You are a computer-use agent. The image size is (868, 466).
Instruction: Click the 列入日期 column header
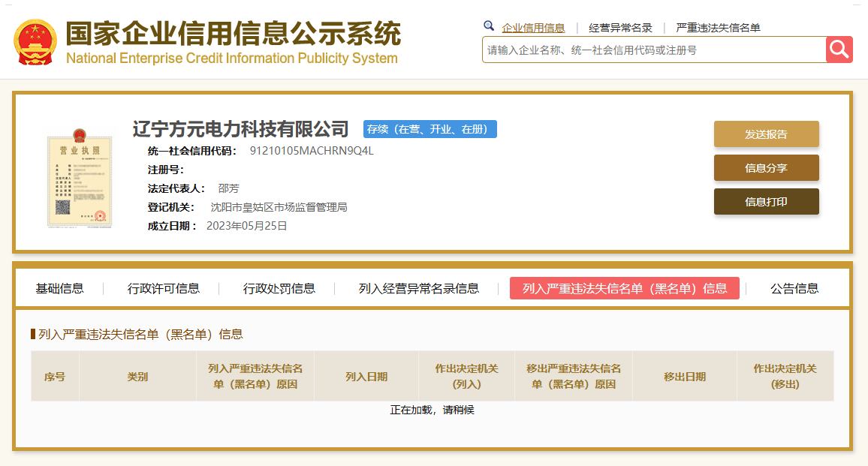pyautogui.click(x=366, y=377)
